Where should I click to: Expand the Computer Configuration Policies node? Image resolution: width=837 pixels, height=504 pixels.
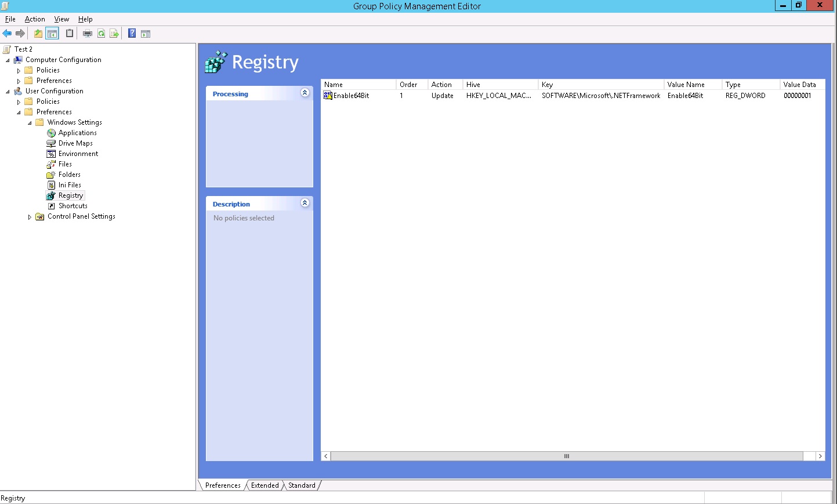(x=19, y=70)
